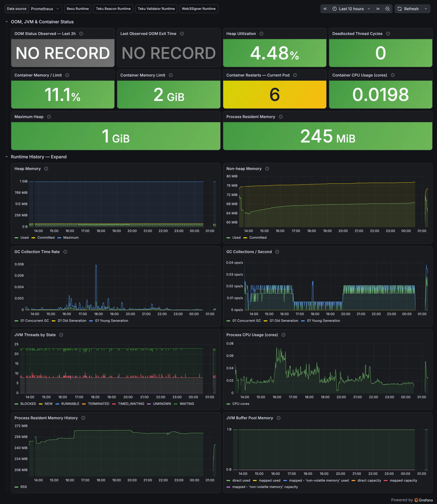Click RSS legend color swatch
The image size is (437, 504).
point(16,487)
